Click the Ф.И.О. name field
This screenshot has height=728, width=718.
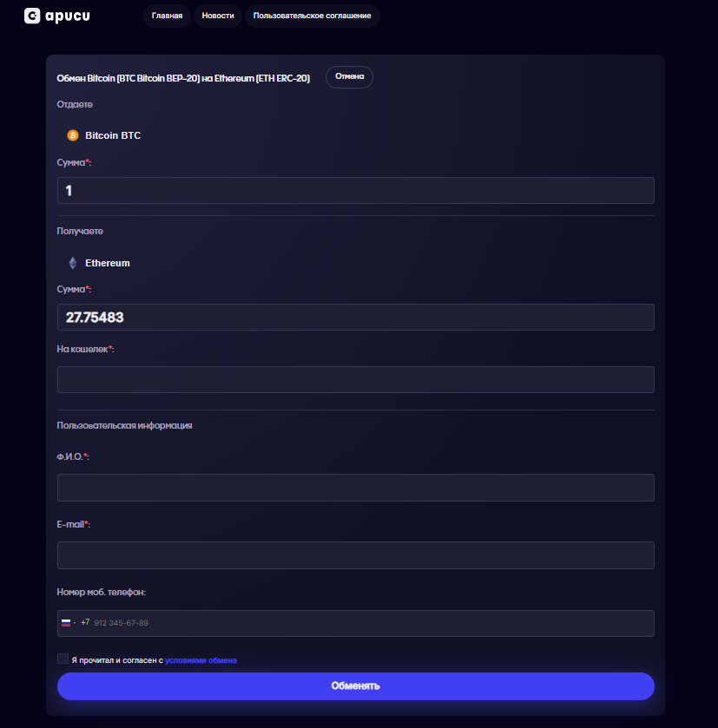coord(356,488)
